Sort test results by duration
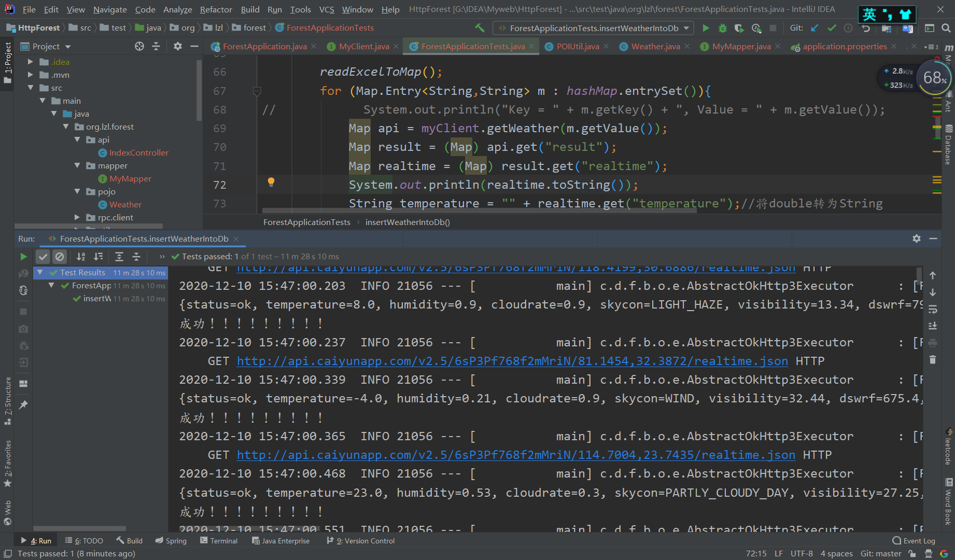Viewport: 955px width, 560px height. coord(98,256)
